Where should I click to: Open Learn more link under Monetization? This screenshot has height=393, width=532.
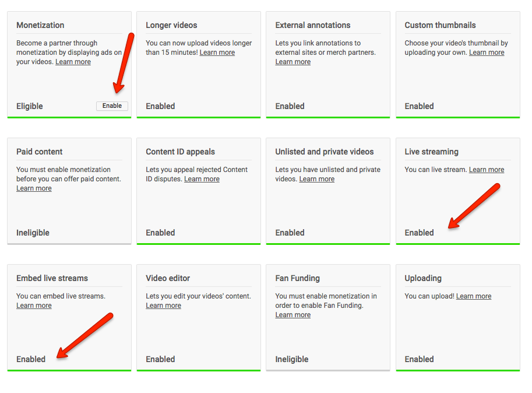coord(73,62)
